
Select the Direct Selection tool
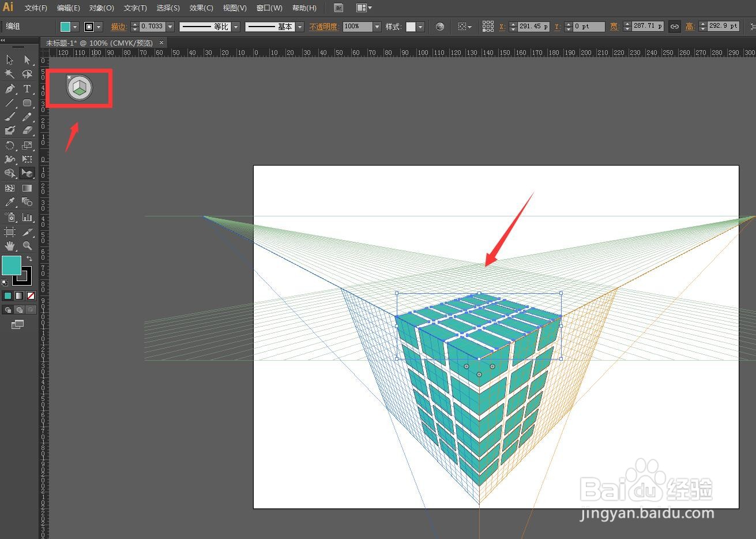27,59
